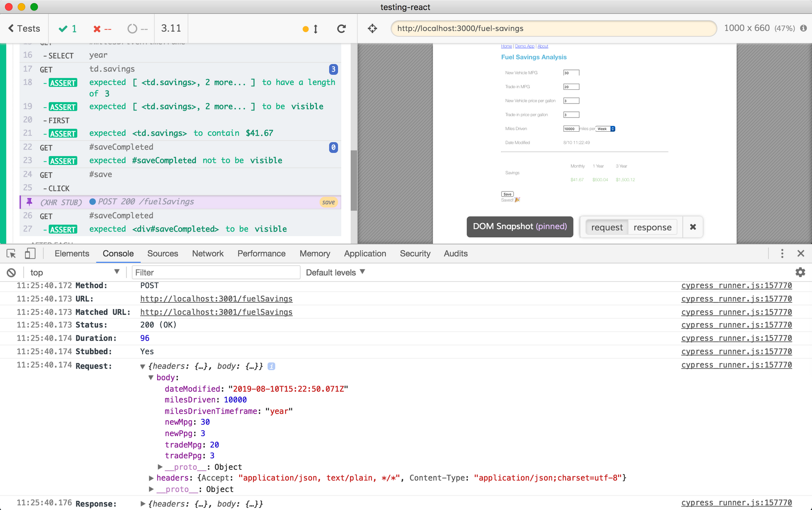
Task: Toggle the device toolbar icon
Action: pyautogui.click(x=30, y=254)
